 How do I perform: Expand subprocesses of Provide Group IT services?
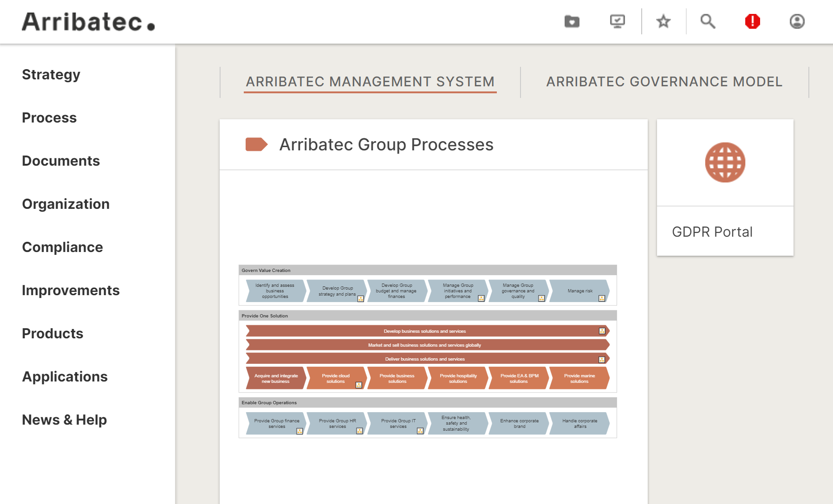pyautogui.click(x=419, y=431)
